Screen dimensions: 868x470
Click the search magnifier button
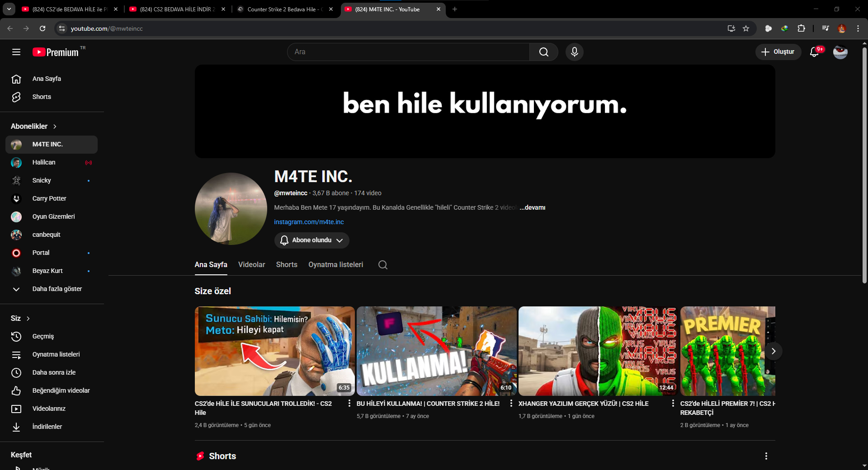click(x=544, y=52)
